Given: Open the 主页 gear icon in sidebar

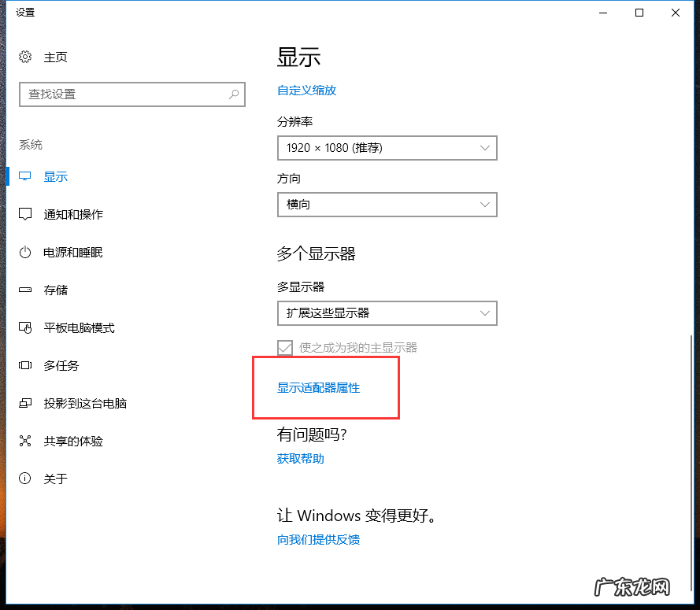Looking at the screenshot, I should tap(24, 57).
